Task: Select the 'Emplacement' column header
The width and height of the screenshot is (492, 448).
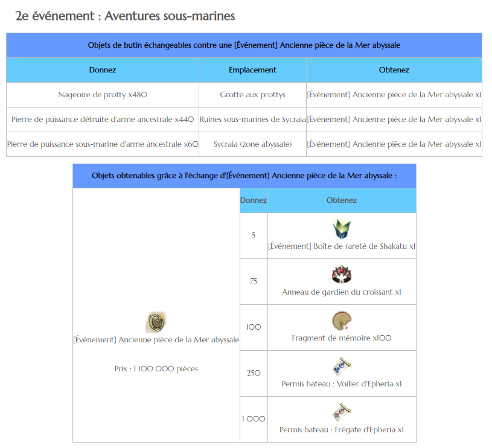Action: [x=252, y=70]
